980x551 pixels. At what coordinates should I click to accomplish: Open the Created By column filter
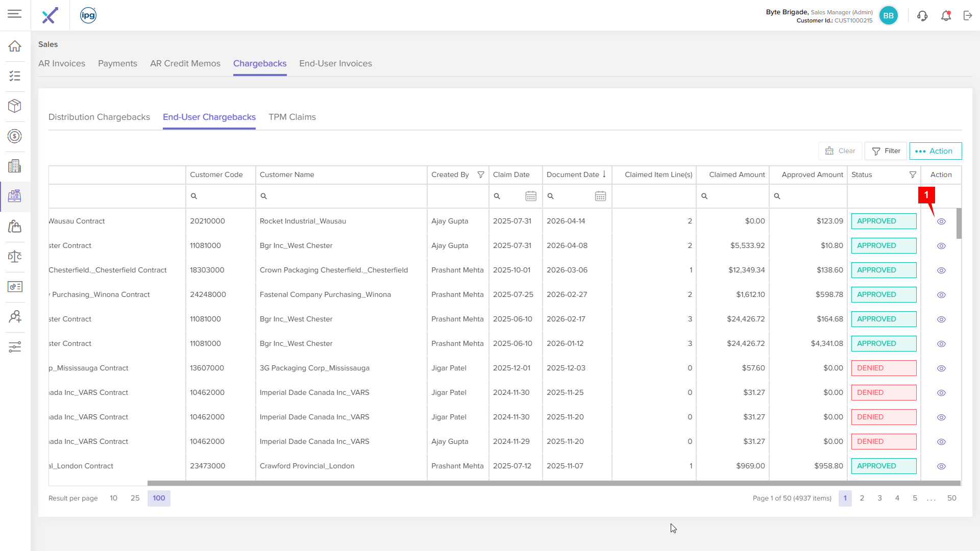click(x=481, y=174)
